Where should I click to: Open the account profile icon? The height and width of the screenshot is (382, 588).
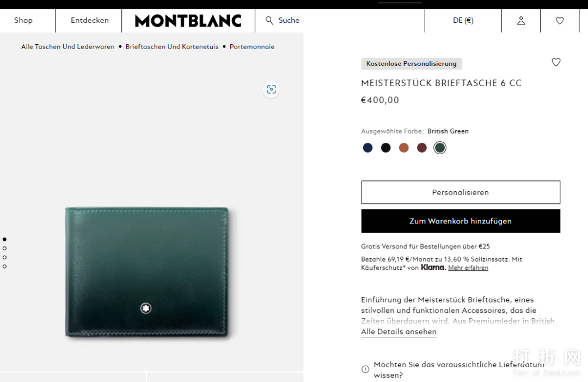(x=521, y=21)
